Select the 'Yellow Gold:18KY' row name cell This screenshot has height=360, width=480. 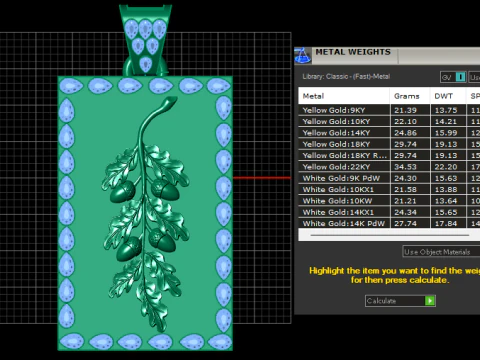click(x=344, y=144)
